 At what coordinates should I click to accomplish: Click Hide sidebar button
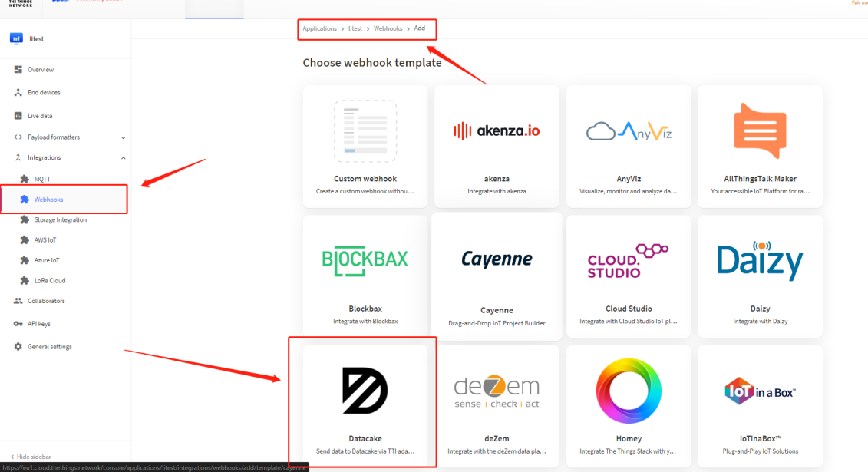point(31,457)
